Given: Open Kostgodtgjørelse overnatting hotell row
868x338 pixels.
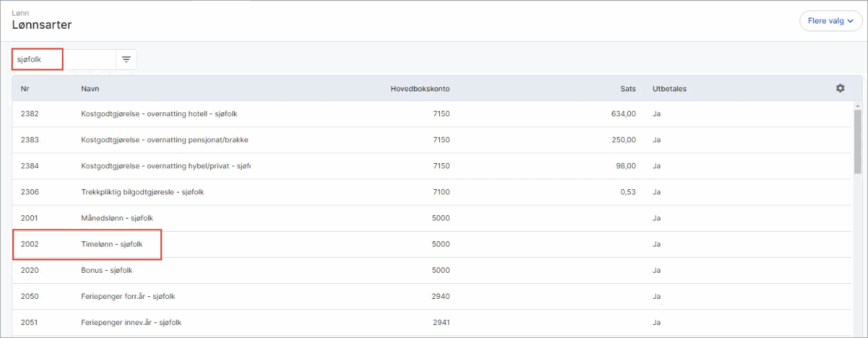Looking at the screenshot, I should 433,114.
